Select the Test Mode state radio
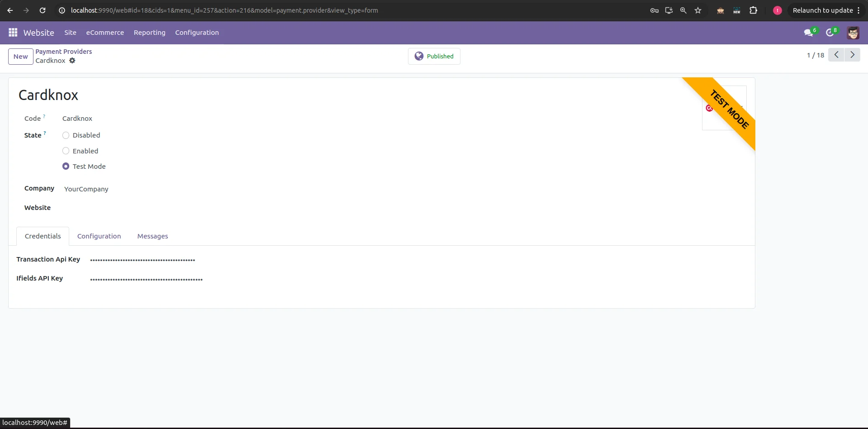868x429 pixels. click(66, 167)
